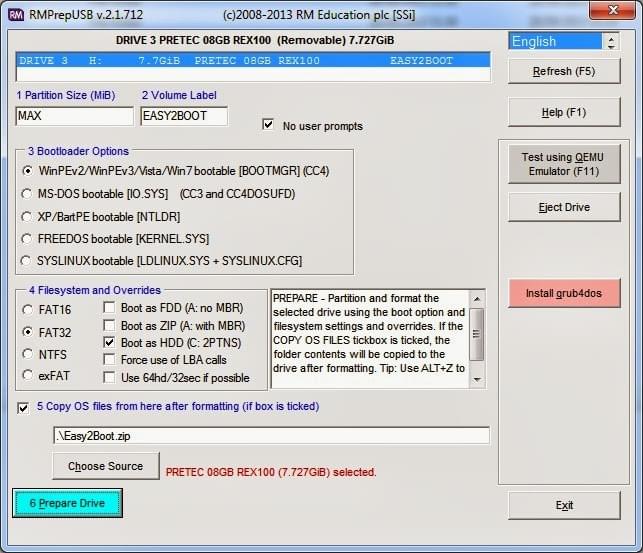Viewport: 643px width, 553px height.
Task: Click Test using QEMU Emulator button
Action: [564, 164]
